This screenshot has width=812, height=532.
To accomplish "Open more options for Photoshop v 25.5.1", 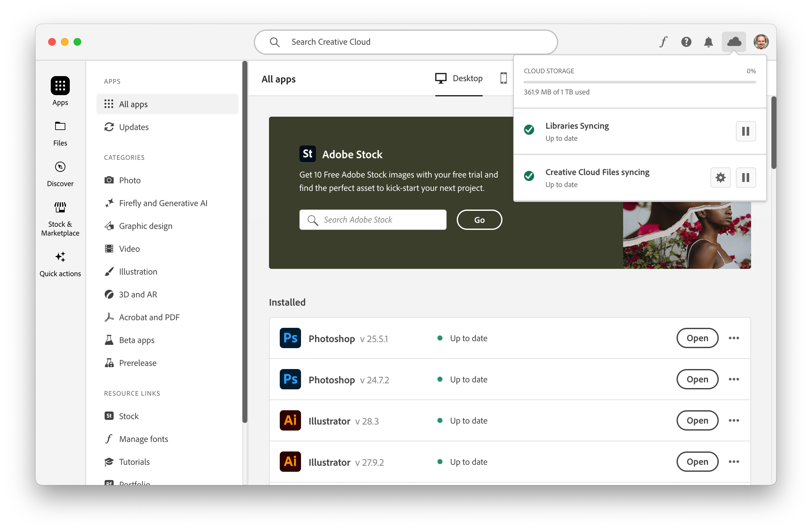I will [734, 338].
